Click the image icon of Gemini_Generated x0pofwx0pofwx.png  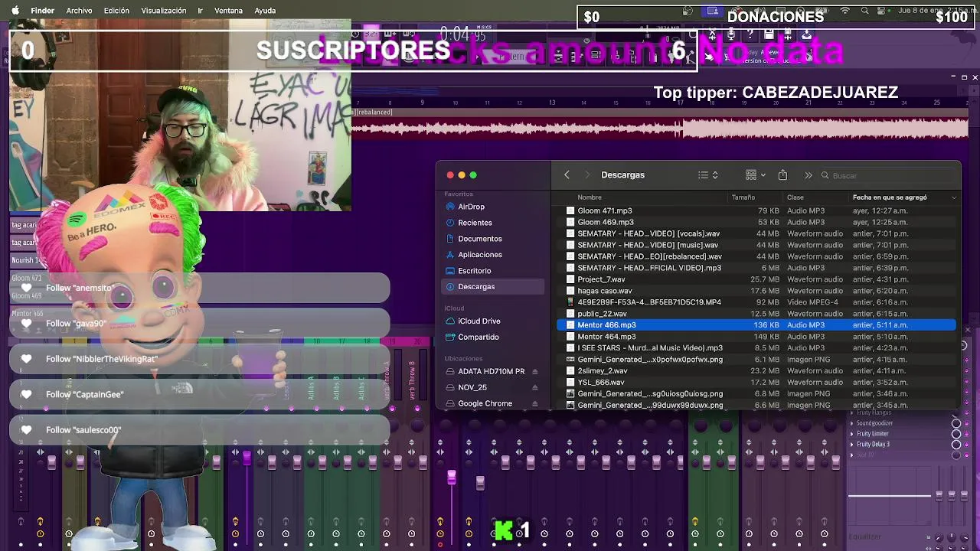click(570, 360)
